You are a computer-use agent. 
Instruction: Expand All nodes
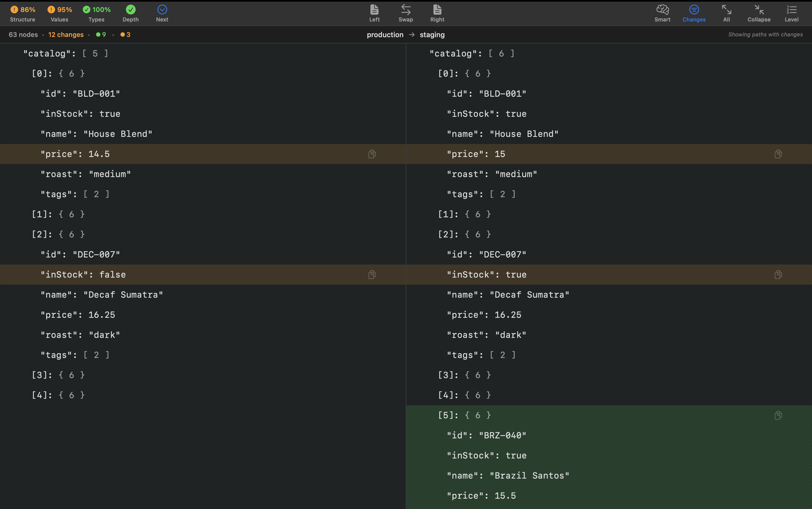[727, 14]
